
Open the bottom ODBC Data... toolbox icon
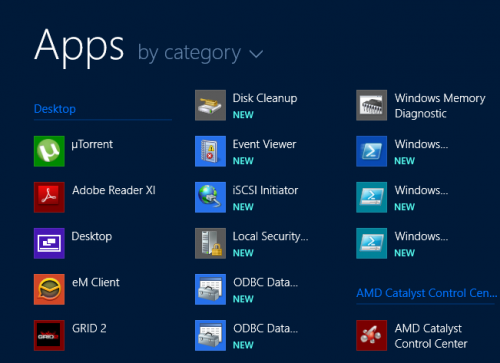click(x=210, y=335)
